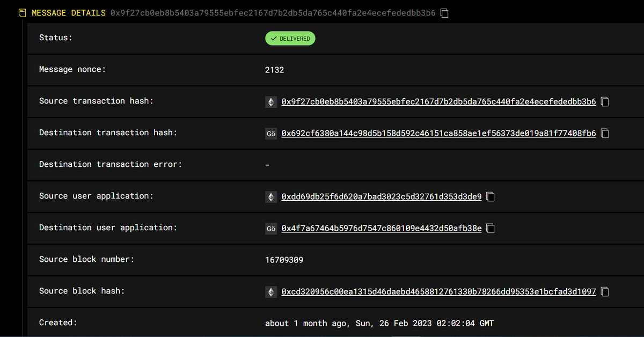Click the Status: label

pyautogui.click(x=55, y=38)
